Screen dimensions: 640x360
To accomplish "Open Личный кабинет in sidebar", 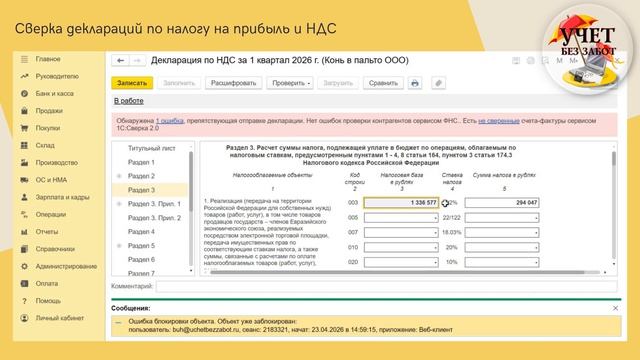I will pos(60,318).
